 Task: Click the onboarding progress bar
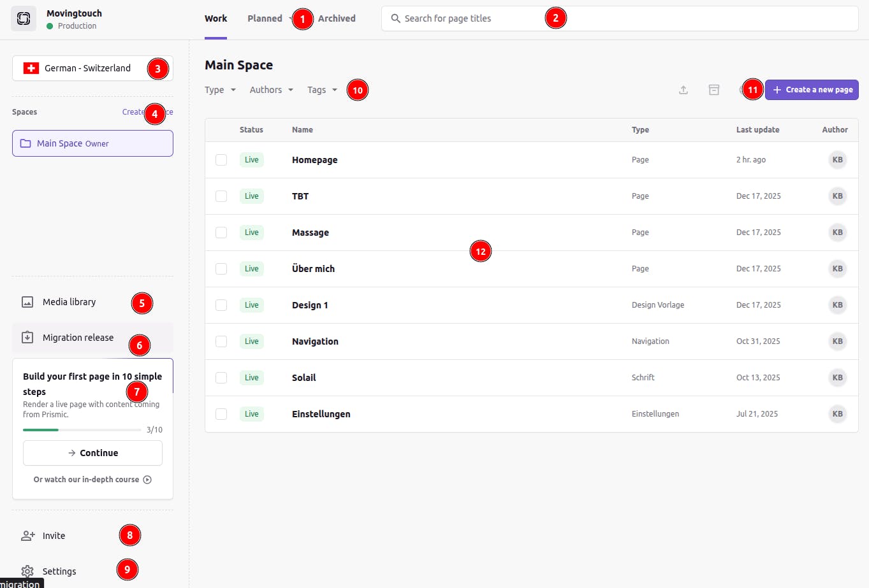[x=82, y=430]
